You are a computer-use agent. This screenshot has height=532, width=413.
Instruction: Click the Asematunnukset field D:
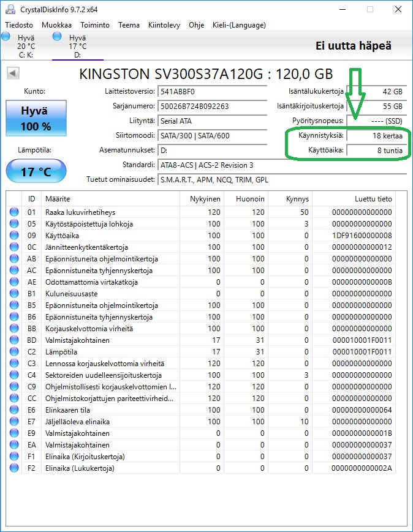pyautogui.click(x=212, y=151)
